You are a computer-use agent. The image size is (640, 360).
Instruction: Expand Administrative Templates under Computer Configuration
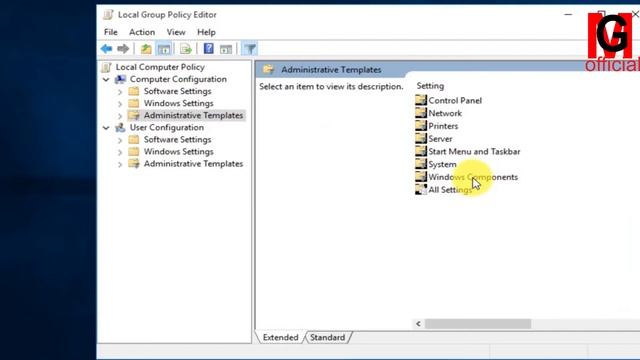(x=120, y=116)
